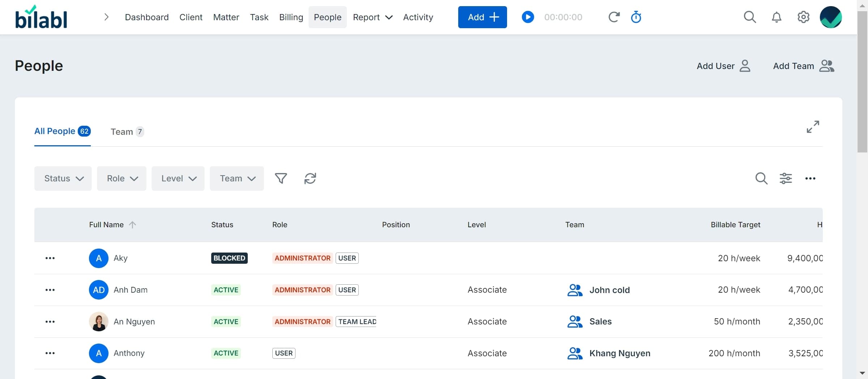Open notifications bell
The image size is (868, 379).
tap(776, 17)
